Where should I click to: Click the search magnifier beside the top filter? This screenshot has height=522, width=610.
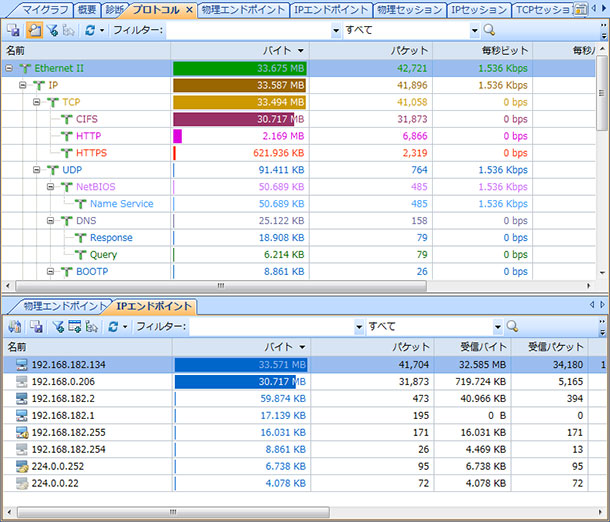coord(489,30)
